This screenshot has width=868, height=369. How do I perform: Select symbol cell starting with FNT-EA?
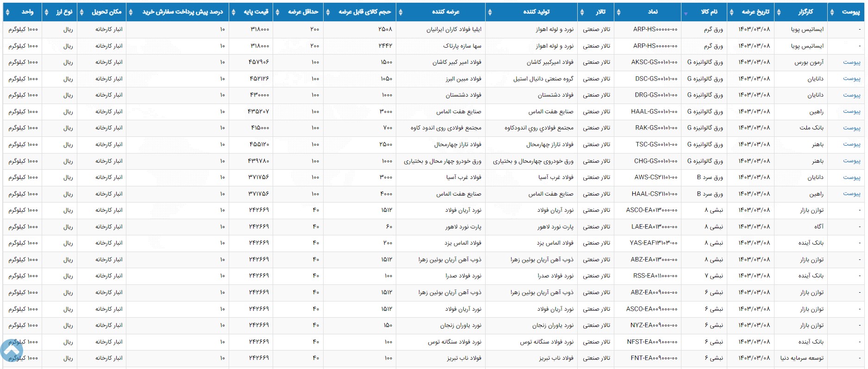(648, 358)
